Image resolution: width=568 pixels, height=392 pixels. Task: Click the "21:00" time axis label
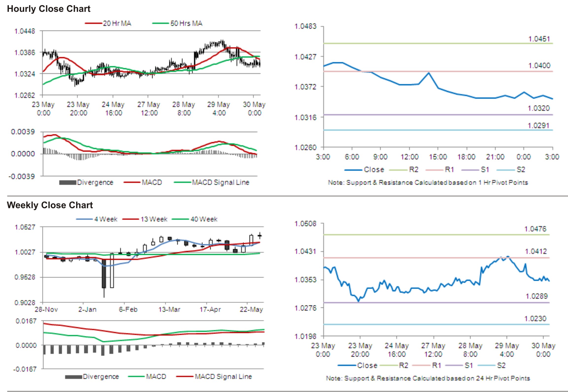tap(495, 157)
